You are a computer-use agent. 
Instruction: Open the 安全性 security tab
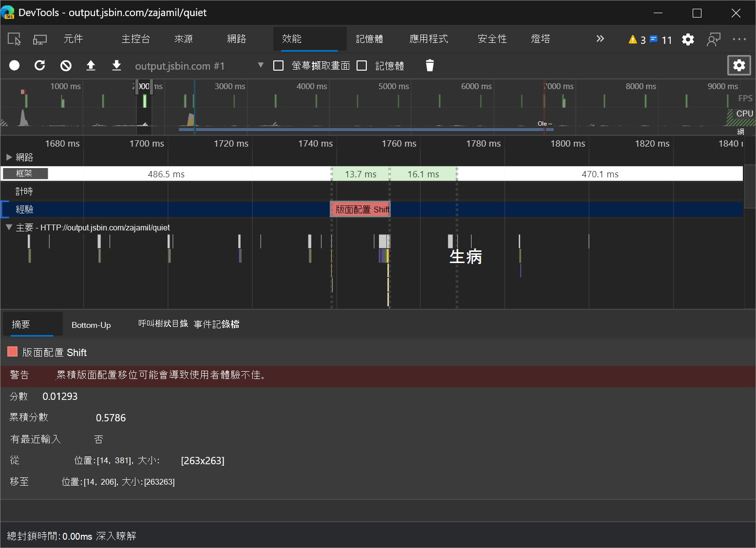point(492,39)
